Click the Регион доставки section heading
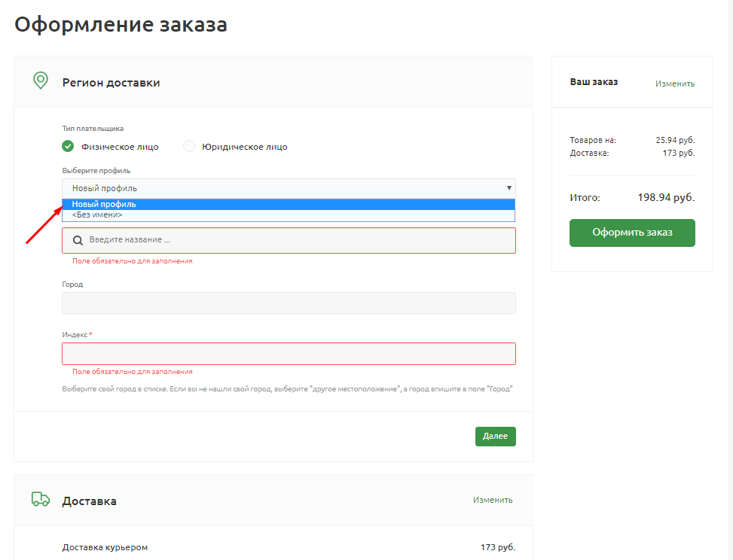 pyautogui.click(x=111, y=83)
